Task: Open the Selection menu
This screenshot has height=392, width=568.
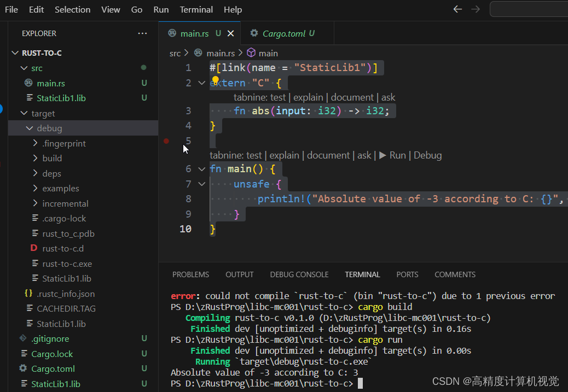Action: [x=72, y=10]
